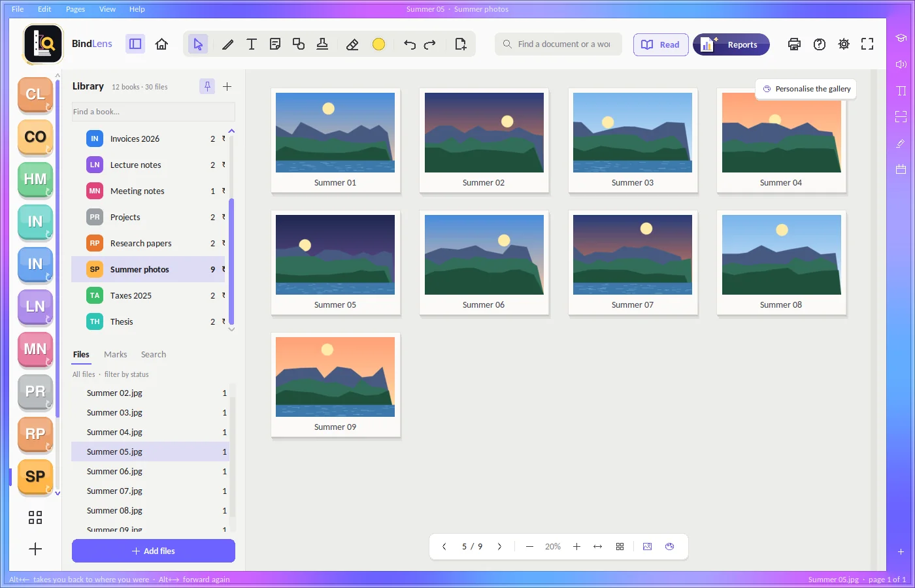This screenshot has width=915, height=588.
Task: Toggle the Library pin button
Action: [207, 86]
